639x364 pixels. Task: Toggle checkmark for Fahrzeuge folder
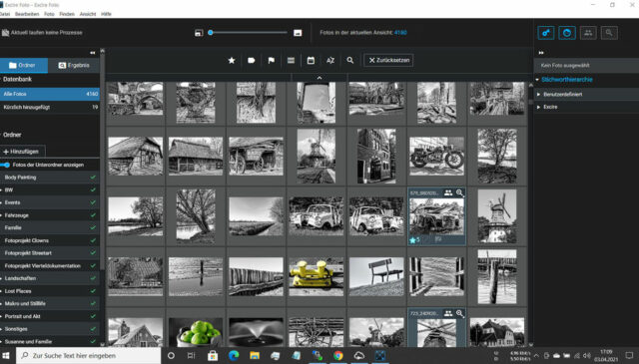click(93, 215)
